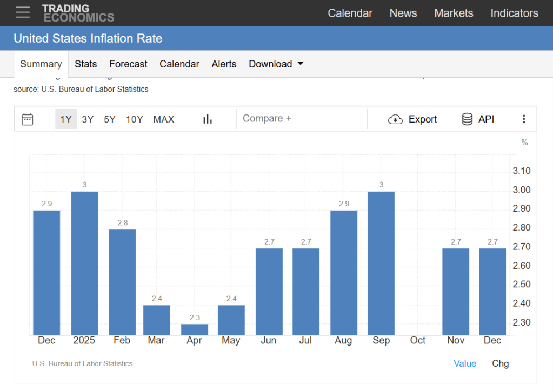Viewport: 553px width, 392px height.
Task: Click the calendar date range icon
Action: point(28,119)
